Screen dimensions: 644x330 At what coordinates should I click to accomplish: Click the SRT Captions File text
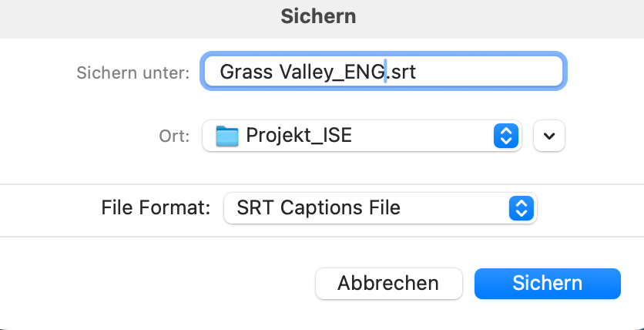coord(318,208)
